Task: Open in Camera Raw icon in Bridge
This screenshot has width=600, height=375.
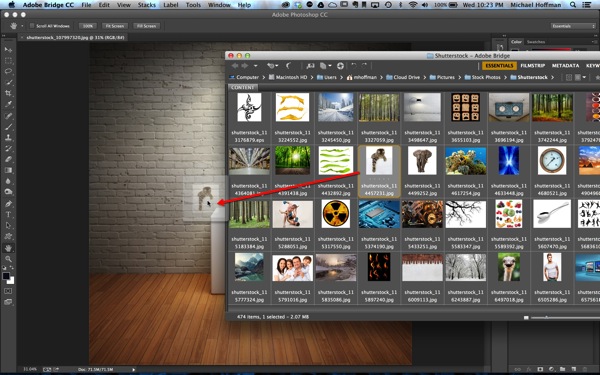Action: tap(340, 66)
